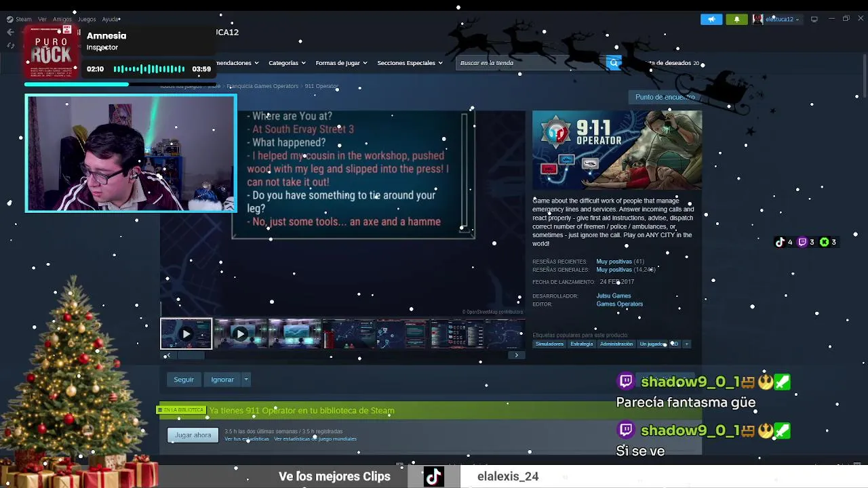Click Franquicia Games Operators breadcrumb
The width and height of the screenshot is (868, 488).
pos(262,86)
